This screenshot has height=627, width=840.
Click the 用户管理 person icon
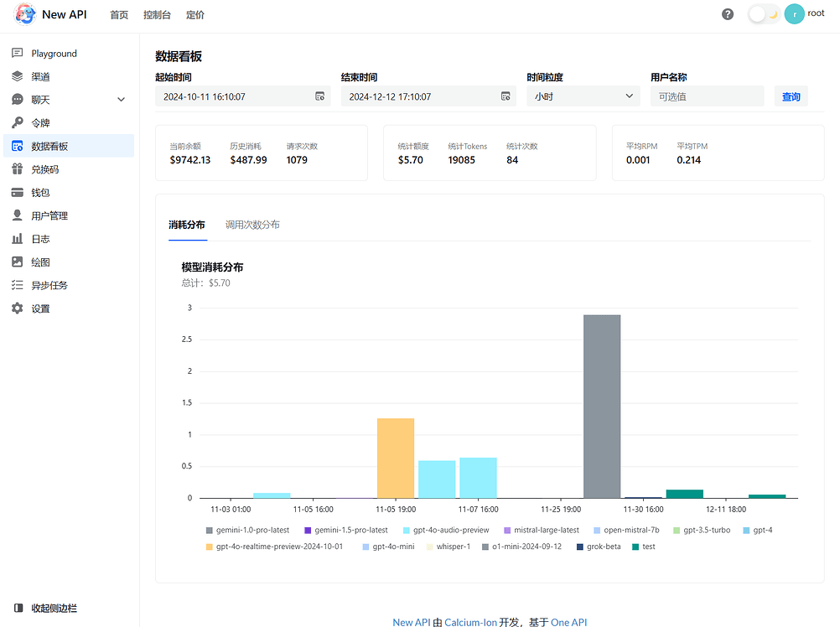pos(17,215)
